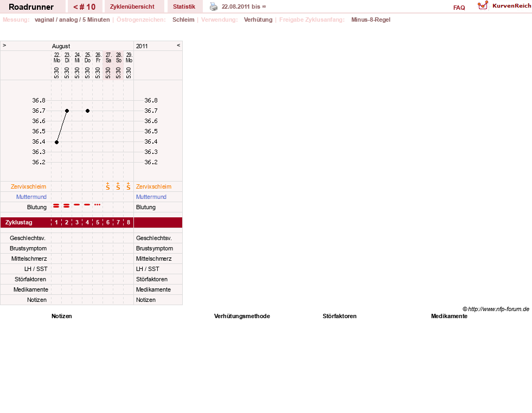Click the left Zervixschleim row label

coord(28,186)
